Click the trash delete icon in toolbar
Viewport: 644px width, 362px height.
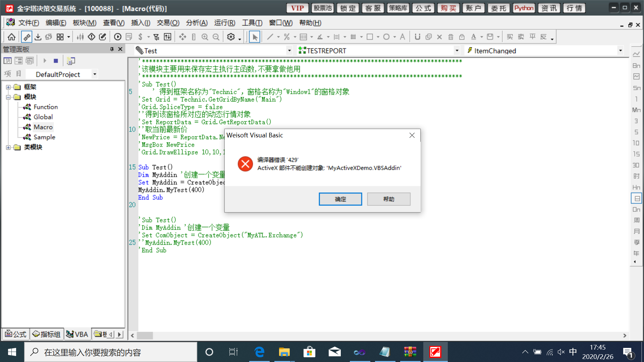tap(451, 37)
